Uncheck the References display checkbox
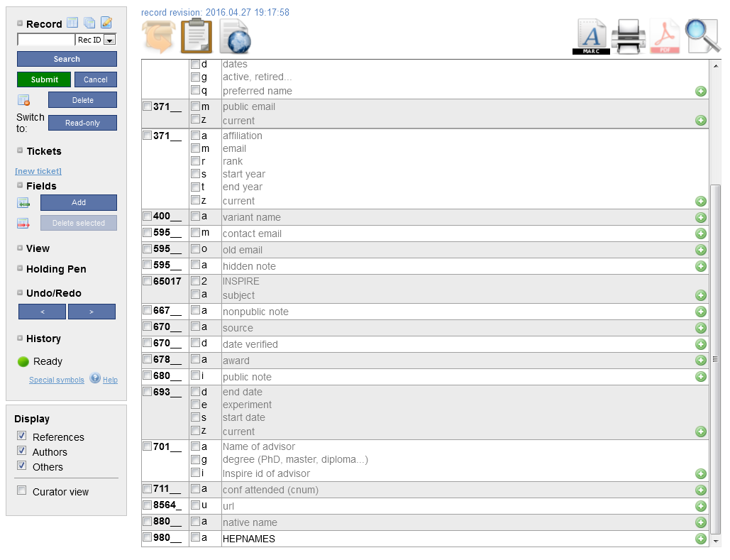This screenshot has width=730, height=560. pyautogui.click(x=21, y=435)
